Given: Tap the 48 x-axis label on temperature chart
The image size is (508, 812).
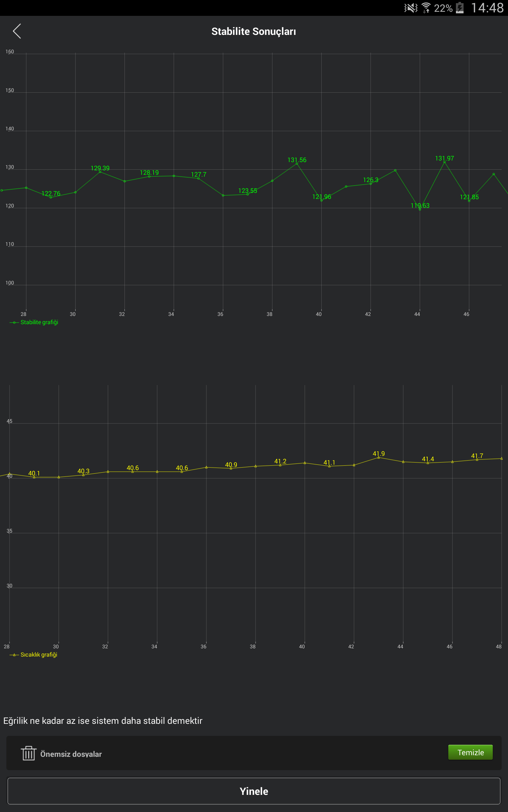Looking at the screenshot, I should [498, 646].
